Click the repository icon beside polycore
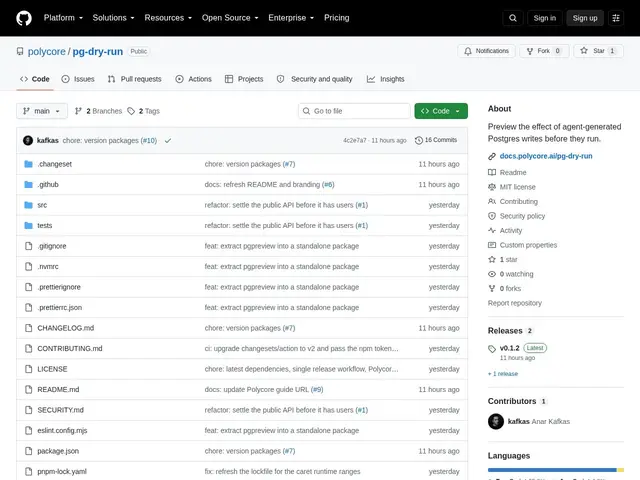The width and height of the screenshot is (640, 480). [20, 51]
